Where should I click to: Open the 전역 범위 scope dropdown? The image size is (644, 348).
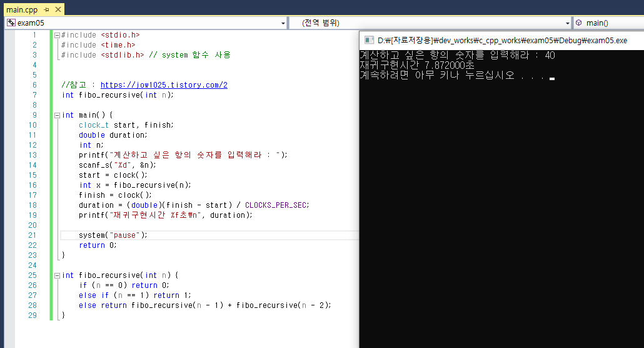point(568,23)
